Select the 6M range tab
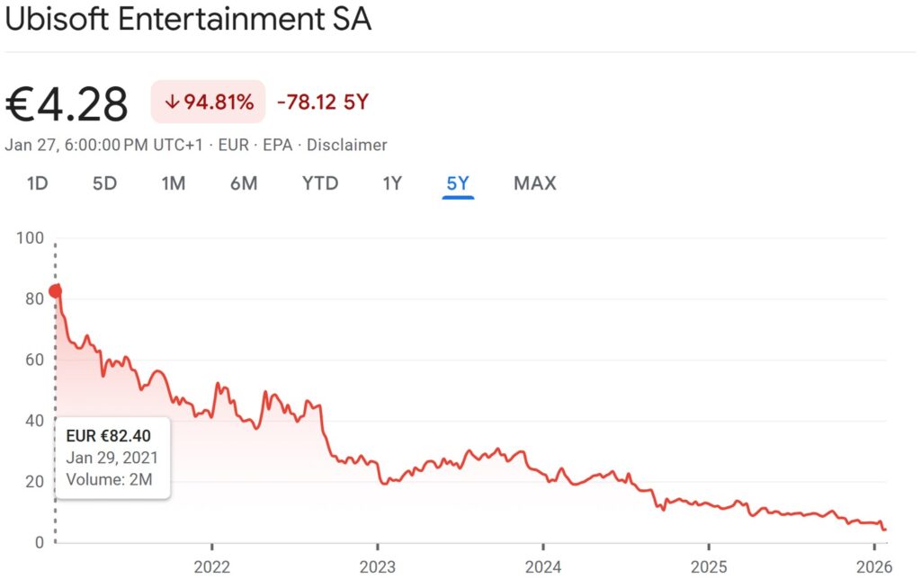Image resolution: width=921 pixels, height=588 pixels. [x=243, y=183]
